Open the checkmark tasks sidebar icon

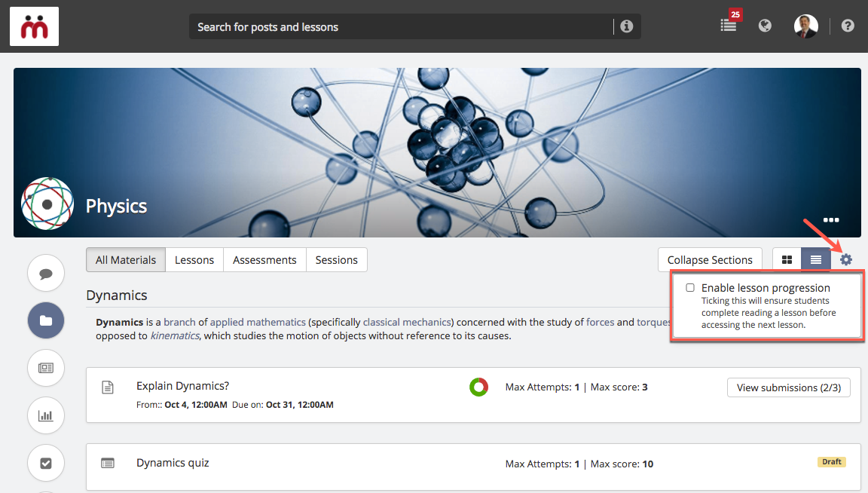click(46, 463)
